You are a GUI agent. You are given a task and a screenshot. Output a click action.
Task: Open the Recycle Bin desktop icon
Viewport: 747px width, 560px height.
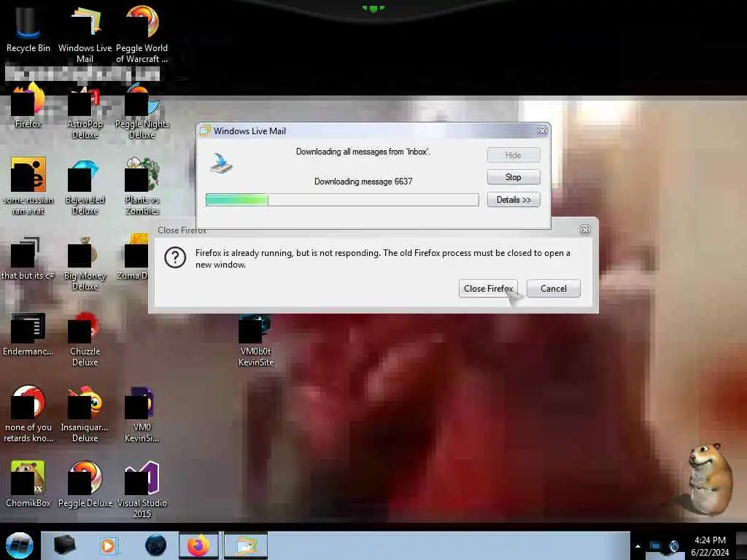pyautogui.click(x=28, y=28)
